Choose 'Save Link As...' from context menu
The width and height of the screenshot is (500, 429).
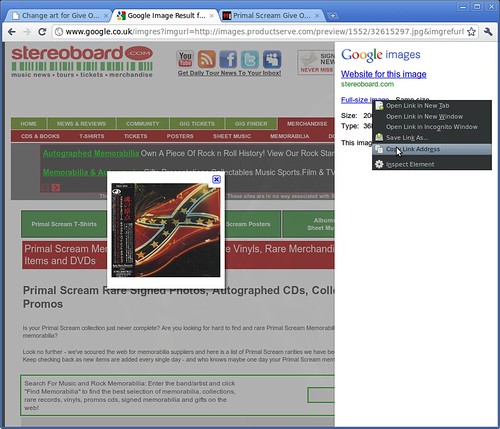pos(432,137)
